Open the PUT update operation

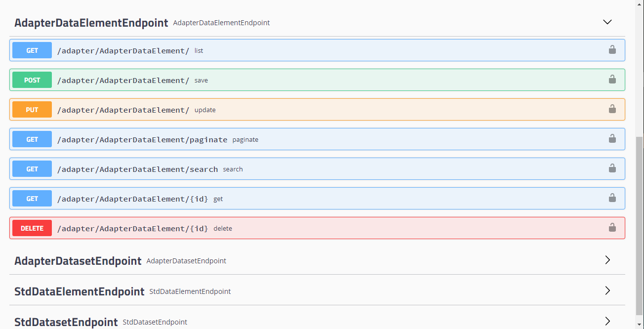32,110
